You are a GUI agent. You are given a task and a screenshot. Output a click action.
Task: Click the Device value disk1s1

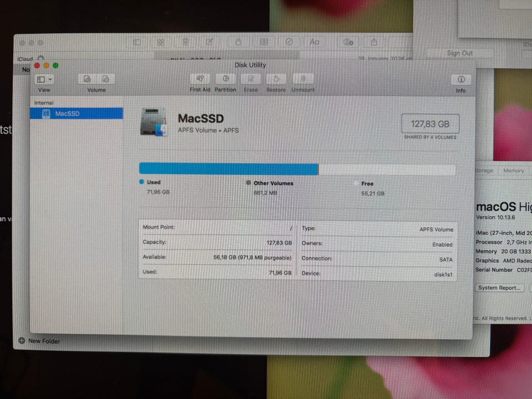443,274
